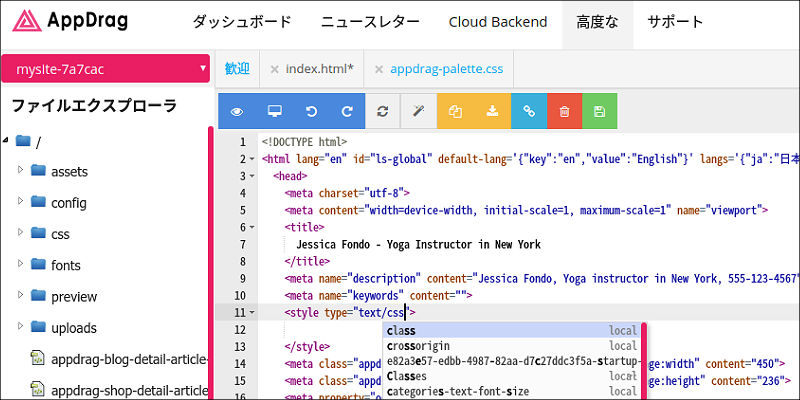Viewport: 800px width, 400px height.
Task: Click the eye preview icon in toolbar
Action: tap(237, 111)
